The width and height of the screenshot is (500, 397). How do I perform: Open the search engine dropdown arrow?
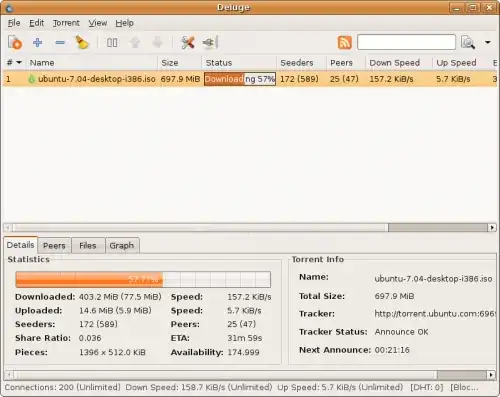click(x=488, y=42)
